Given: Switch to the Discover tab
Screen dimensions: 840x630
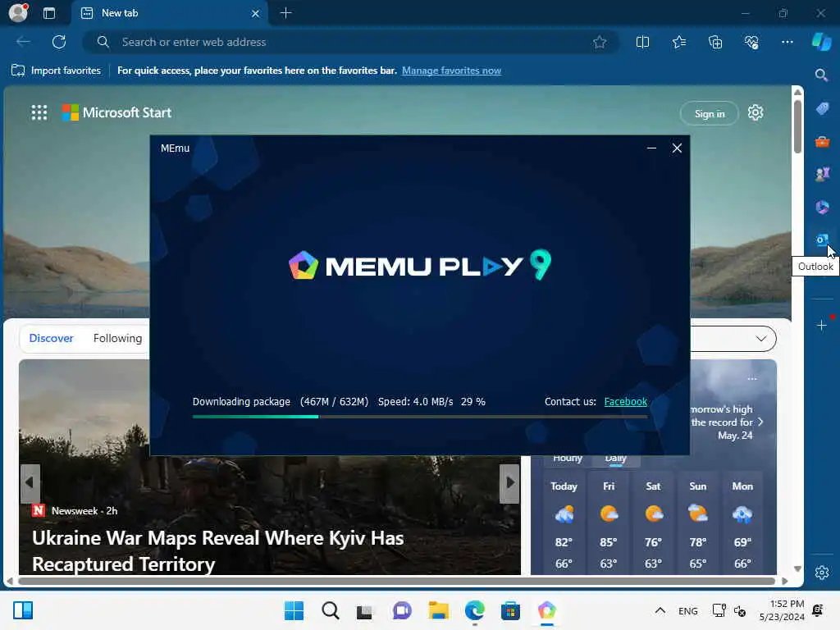Looking at the screenshot, I should pyautogui.click(x=51, y=338).
